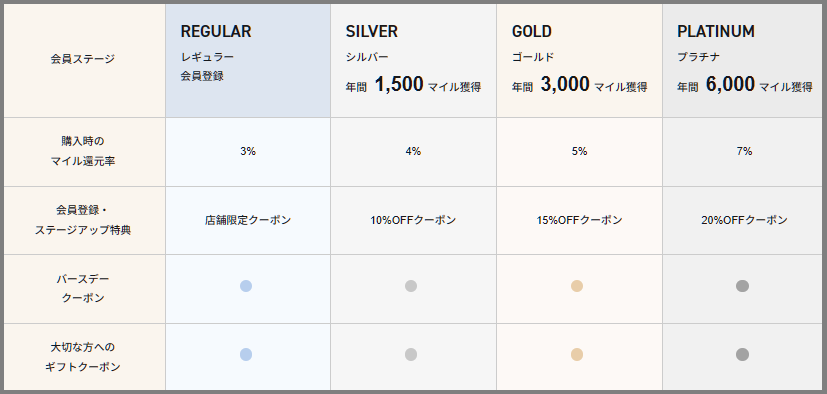Click the GOLD gift coupon beige dot

pyautogui.click(x=577, y=354)
